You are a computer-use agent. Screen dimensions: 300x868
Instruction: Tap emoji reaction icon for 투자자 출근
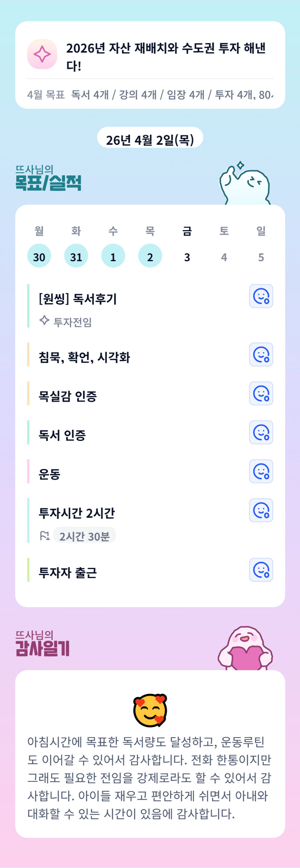(261, 570)
